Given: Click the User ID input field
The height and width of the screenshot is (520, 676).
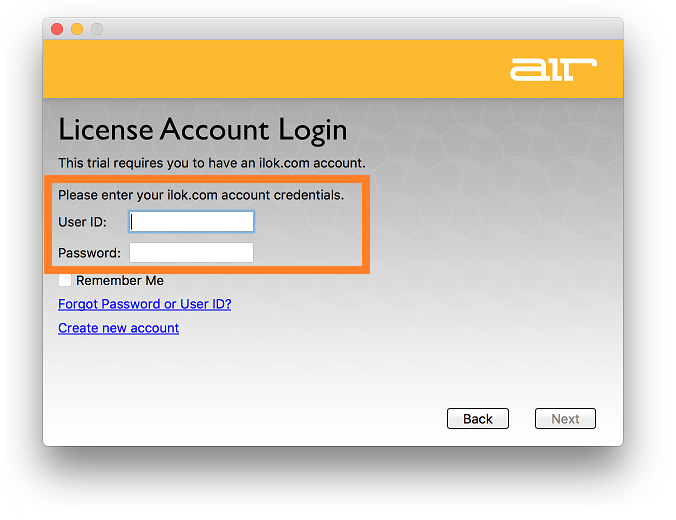Looking at the screenshot, I should tap(191, 222).
